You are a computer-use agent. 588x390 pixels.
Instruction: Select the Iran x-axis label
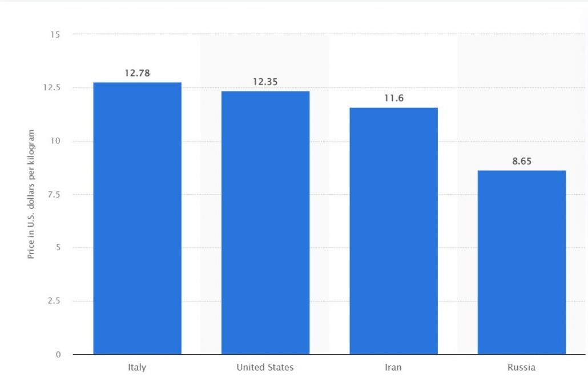tap(393, 367)
